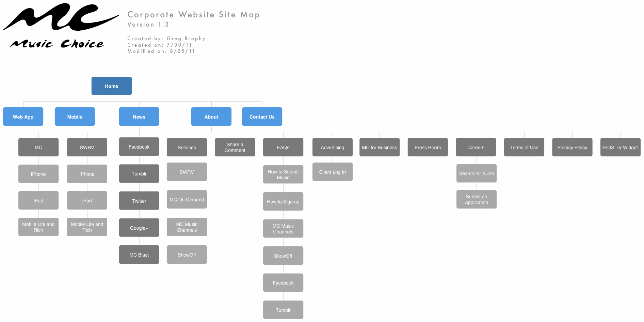Select the Press Room node
The height and width of the screenshot is (322, 644).
point(428,147)
